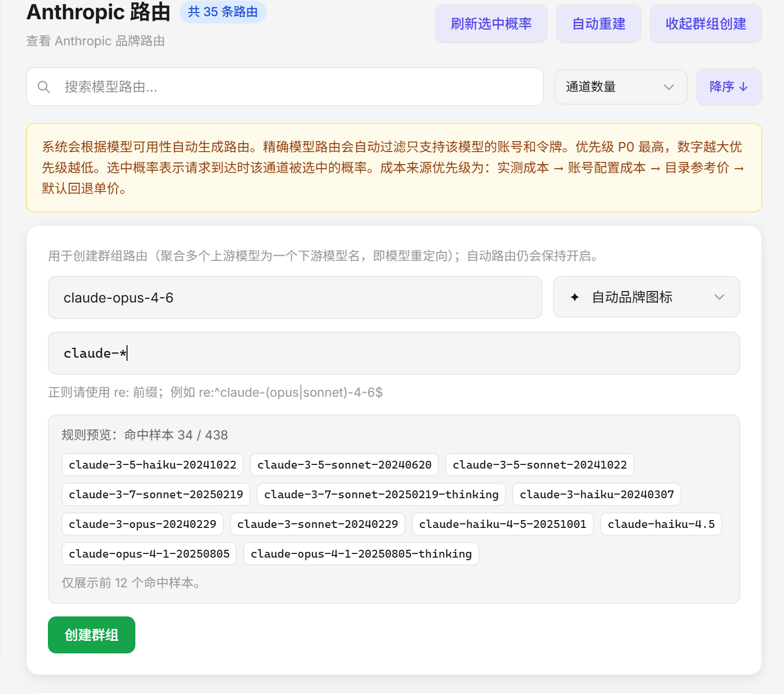Click the 仅展示前 12 个命中样本 note
Viewport: 784px width, 694px height.
[131, 583]
